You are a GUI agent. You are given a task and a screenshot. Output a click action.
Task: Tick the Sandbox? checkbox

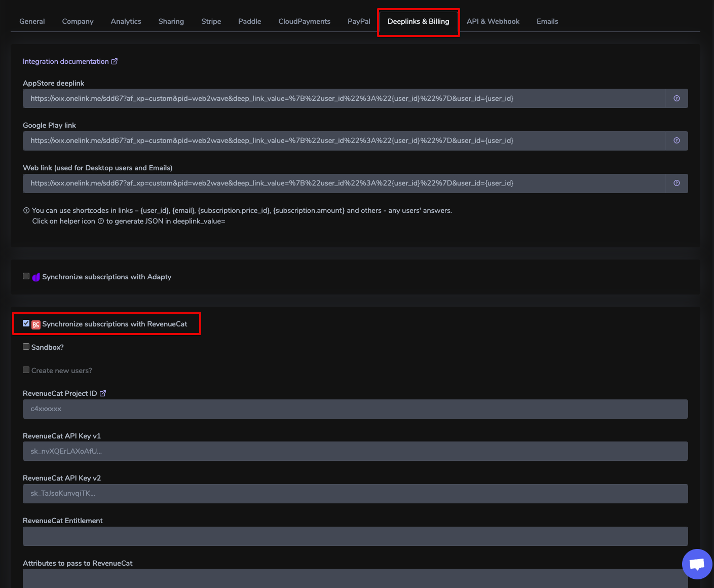26,347
